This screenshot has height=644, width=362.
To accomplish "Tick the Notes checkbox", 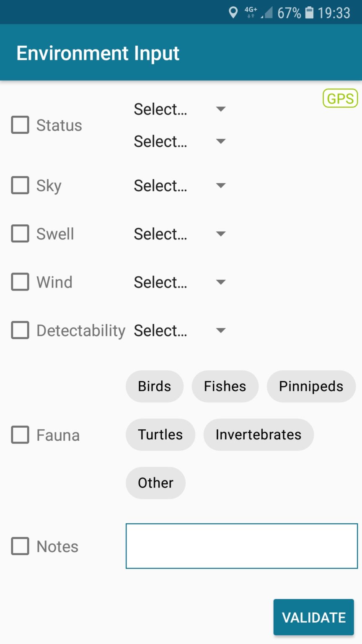I will [20, 546].
